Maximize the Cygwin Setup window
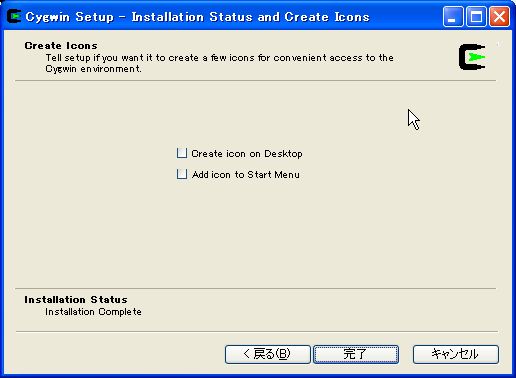This screenshot has width=516, height=378. point(476,16)
